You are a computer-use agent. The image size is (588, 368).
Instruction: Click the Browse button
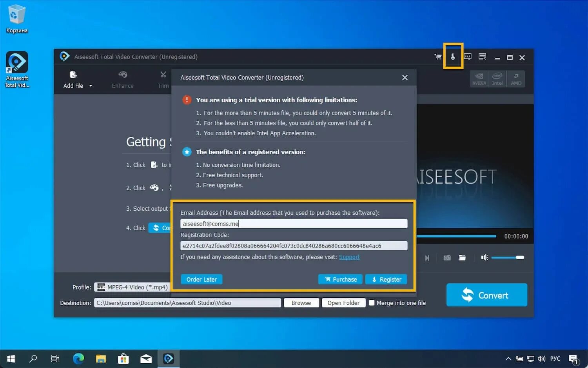click(x=301, y=303)
